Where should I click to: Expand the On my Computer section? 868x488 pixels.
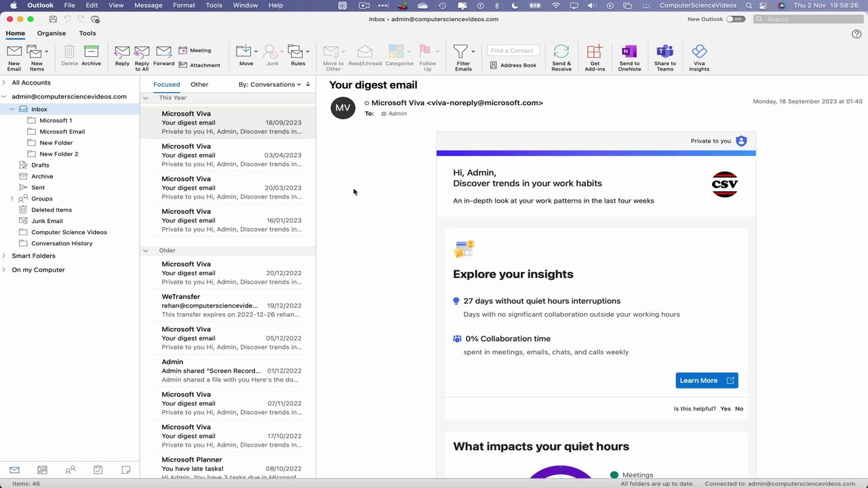4,270
